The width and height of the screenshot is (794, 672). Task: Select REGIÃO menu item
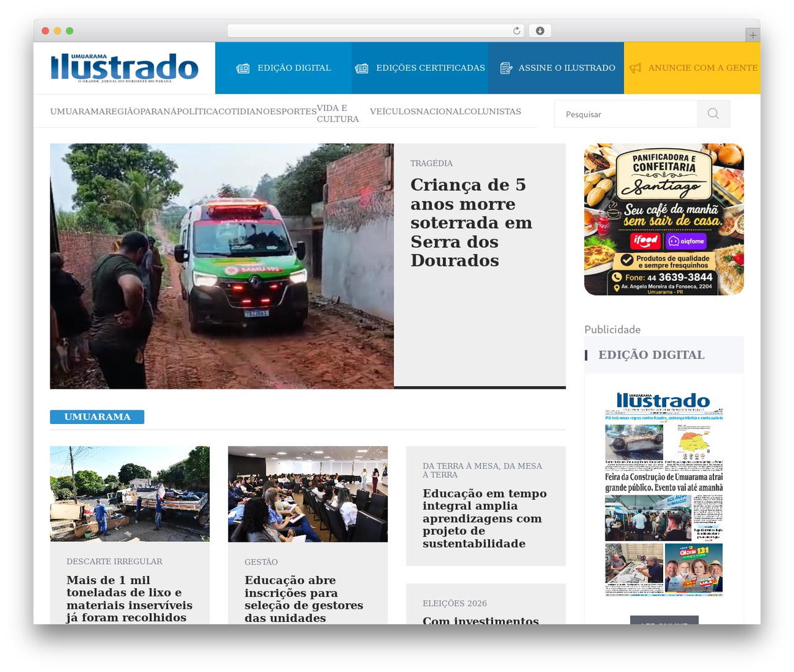click(122, 112)
